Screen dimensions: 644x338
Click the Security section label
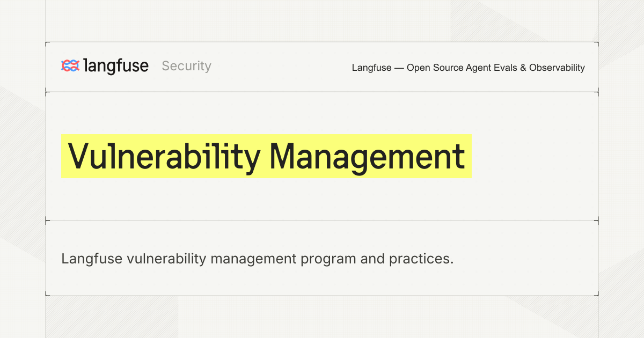click(x=186, y=66)
